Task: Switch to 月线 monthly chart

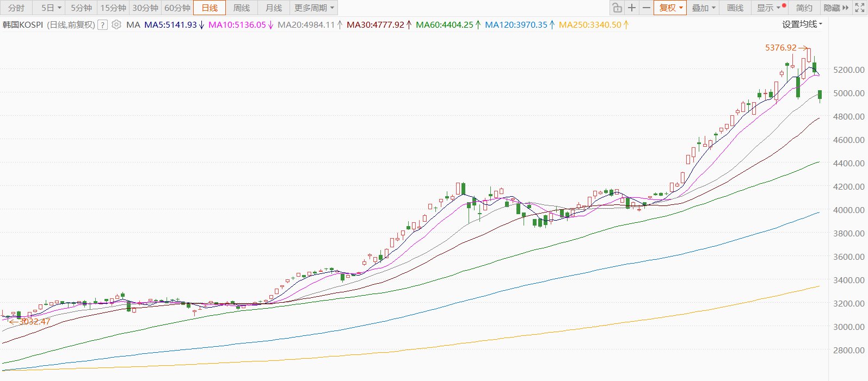Action: [274, 8]
